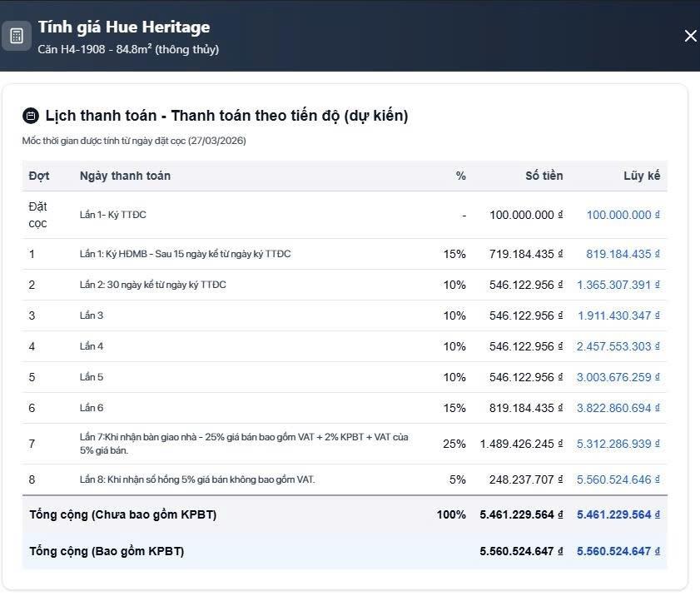Click the Căn H4-1908 subtitle in the header
This screenshot has width=700, height=596.
point(128,49)
